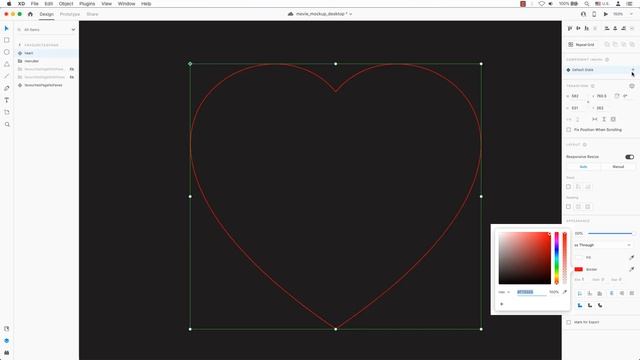Open the Plugins menu
This screenshot has width=640, height=360.
[x=87, y=4]
